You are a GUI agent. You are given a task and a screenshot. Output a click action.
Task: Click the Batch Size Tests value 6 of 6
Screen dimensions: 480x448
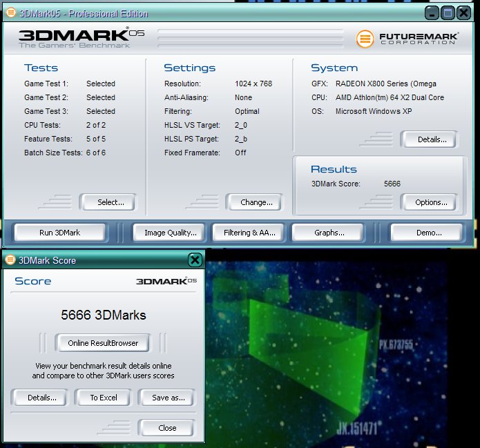(96, 153)
